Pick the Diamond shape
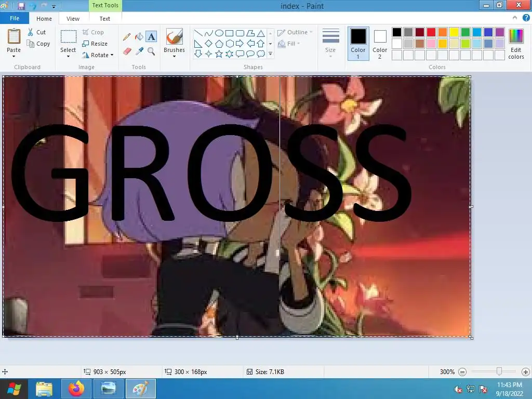Viewport: 532px width, 399px height. 209,44
